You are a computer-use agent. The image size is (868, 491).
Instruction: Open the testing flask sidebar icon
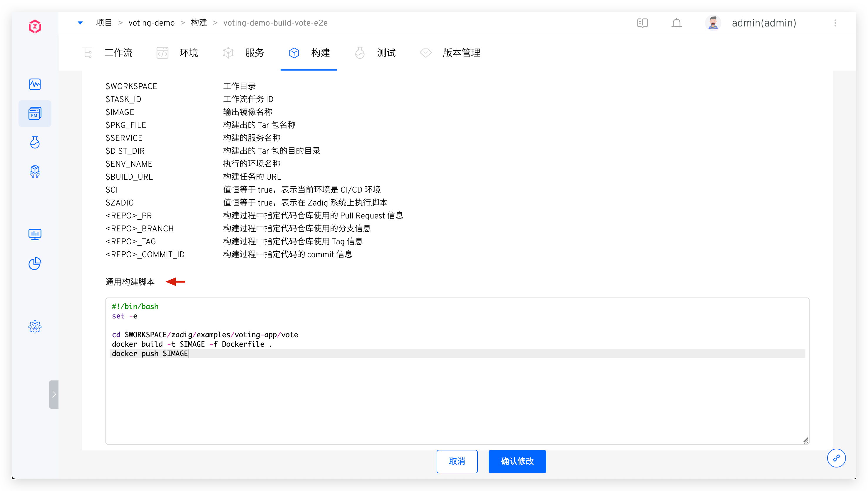35,143
